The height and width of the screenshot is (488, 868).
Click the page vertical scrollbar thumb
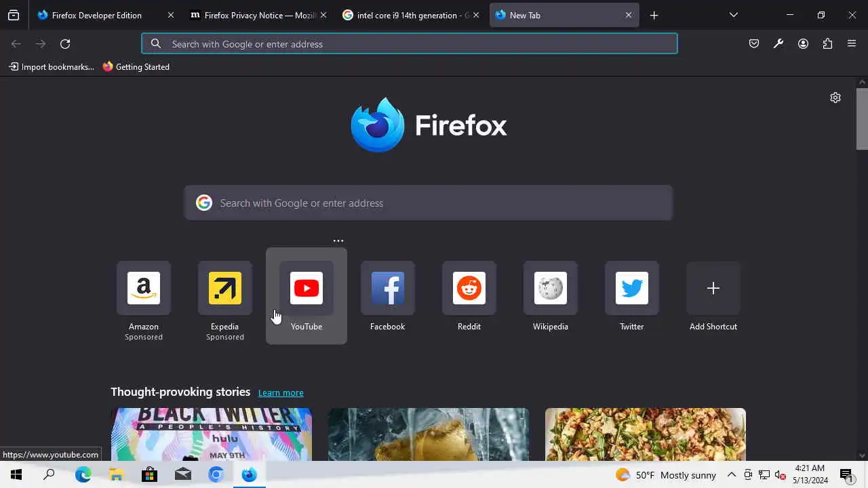coord(862,119)
